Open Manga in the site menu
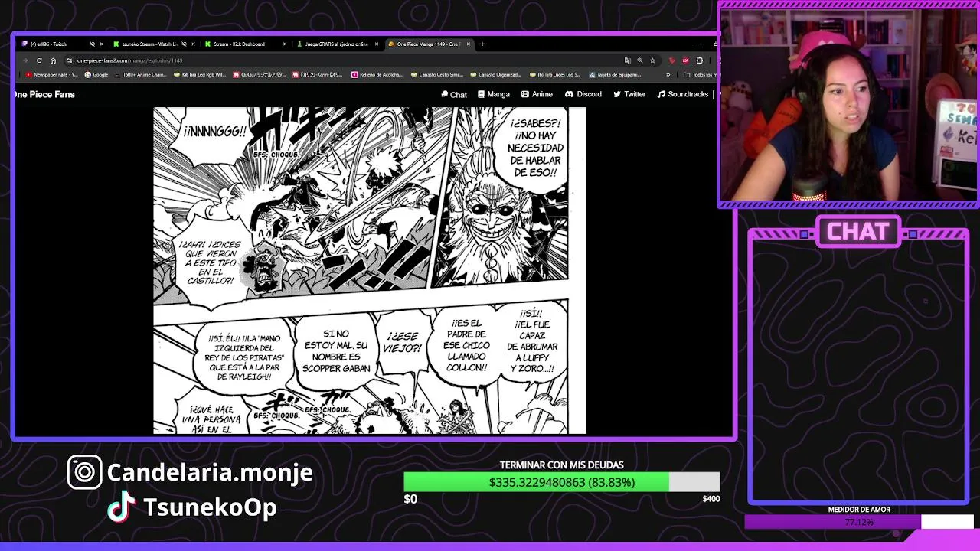 click(493, 94)
